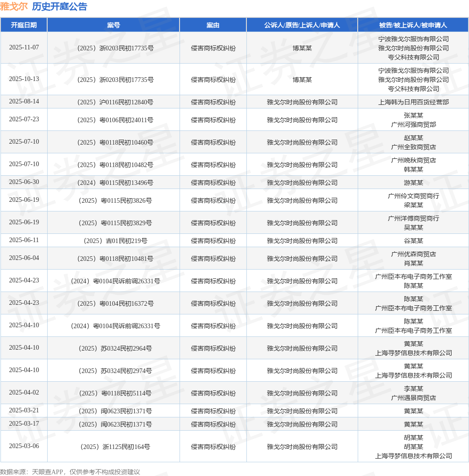
Task: Click the date 2025-03-21
Action: (x=24, y=411)
